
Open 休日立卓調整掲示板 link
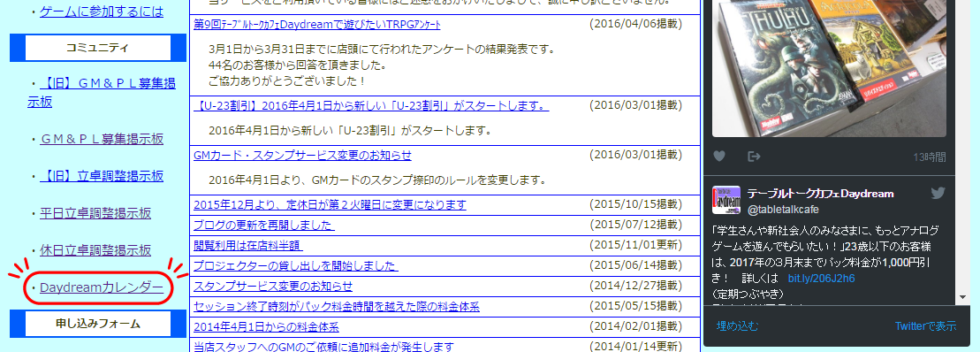coord(95,250)
